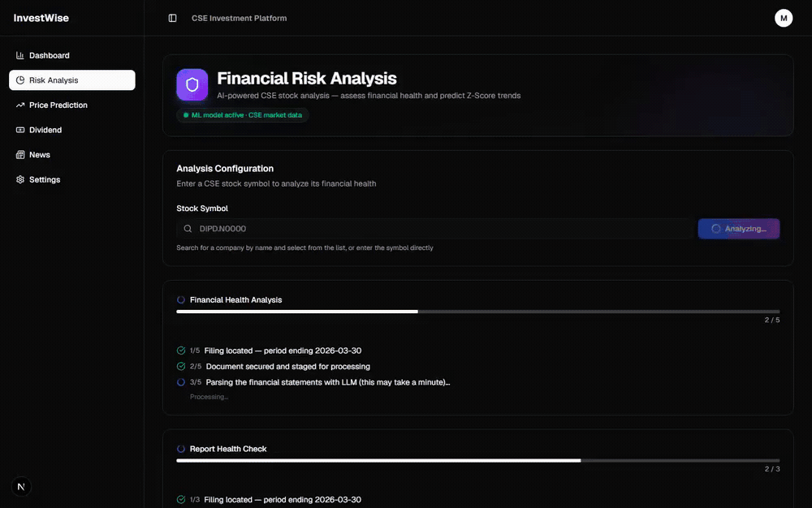Click the Dashboard bar chart icon
Screen dimensions: 812x508
[20, 55]
